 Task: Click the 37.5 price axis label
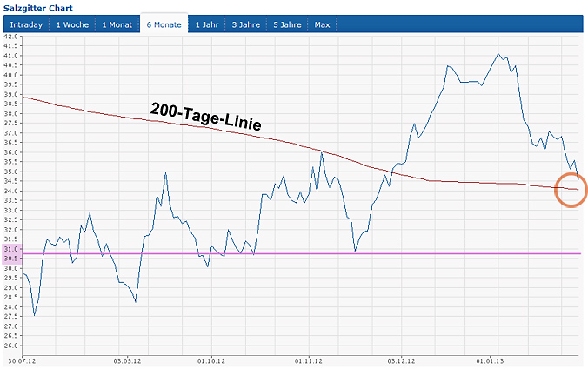11,123
